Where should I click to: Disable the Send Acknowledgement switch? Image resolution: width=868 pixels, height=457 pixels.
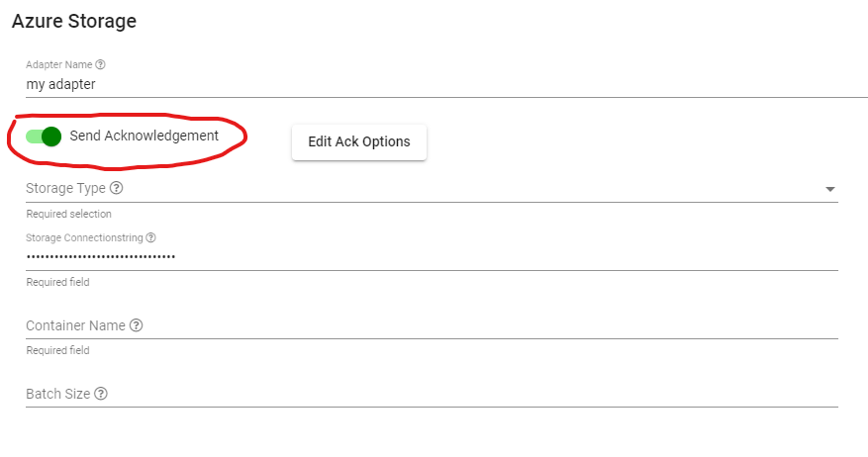pyautogui.click(x=45, y=137)
